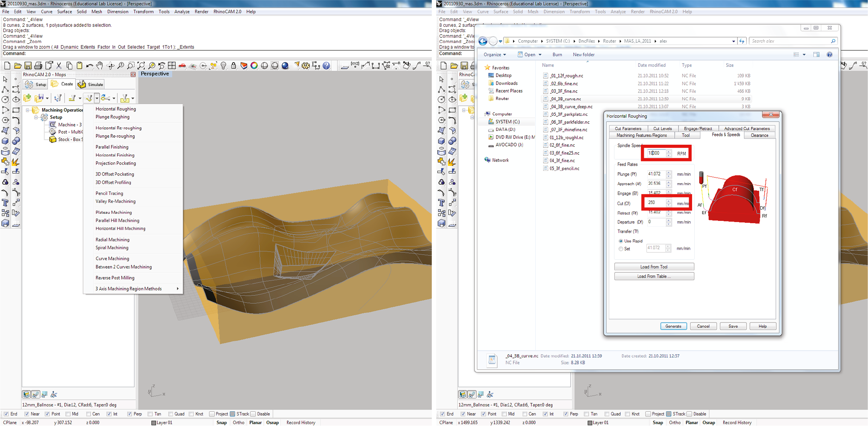
Task: Click Generate button in Horizontal Roughing dialog
Action: 673,326
